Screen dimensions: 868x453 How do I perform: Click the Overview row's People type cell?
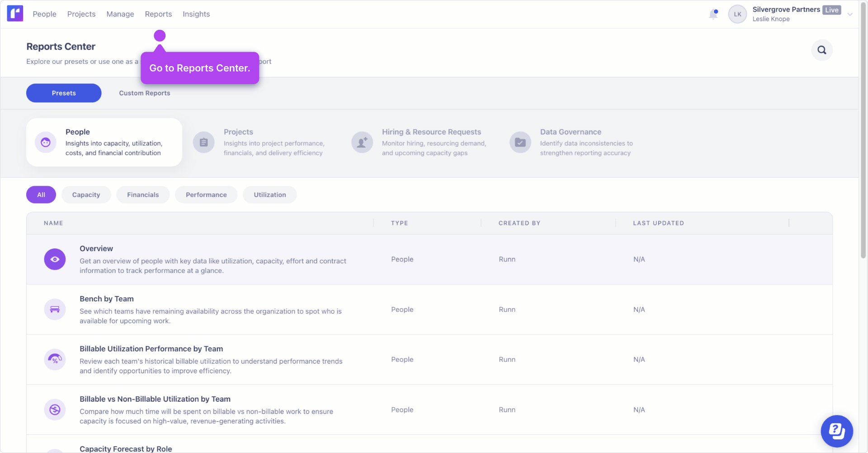[402, 259]
